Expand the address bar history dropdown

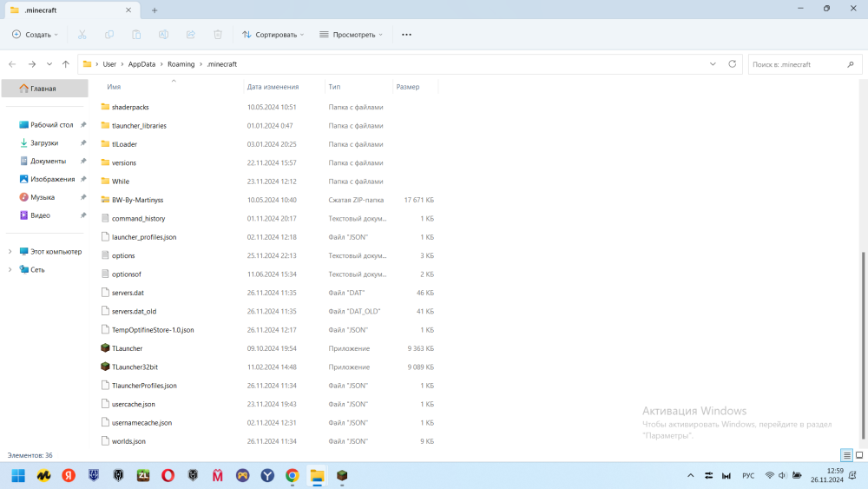coord(713,64)
